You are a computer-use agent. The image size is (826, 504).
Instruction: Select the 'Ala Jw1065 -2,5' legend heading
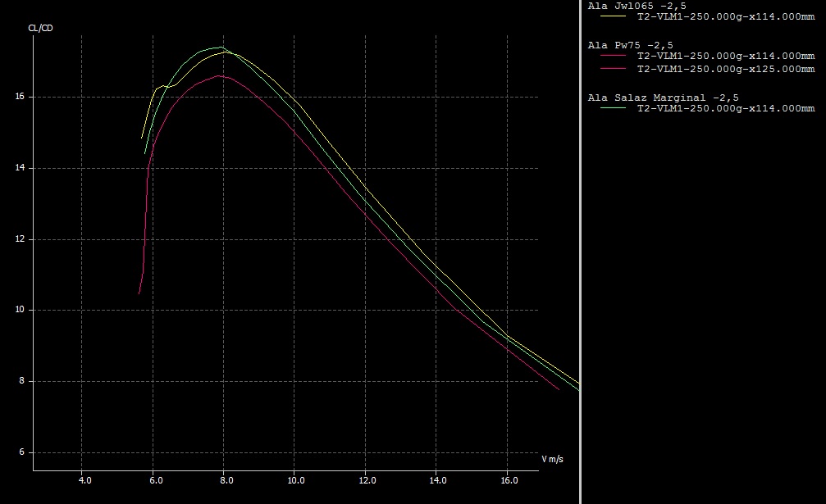(637, 6)
